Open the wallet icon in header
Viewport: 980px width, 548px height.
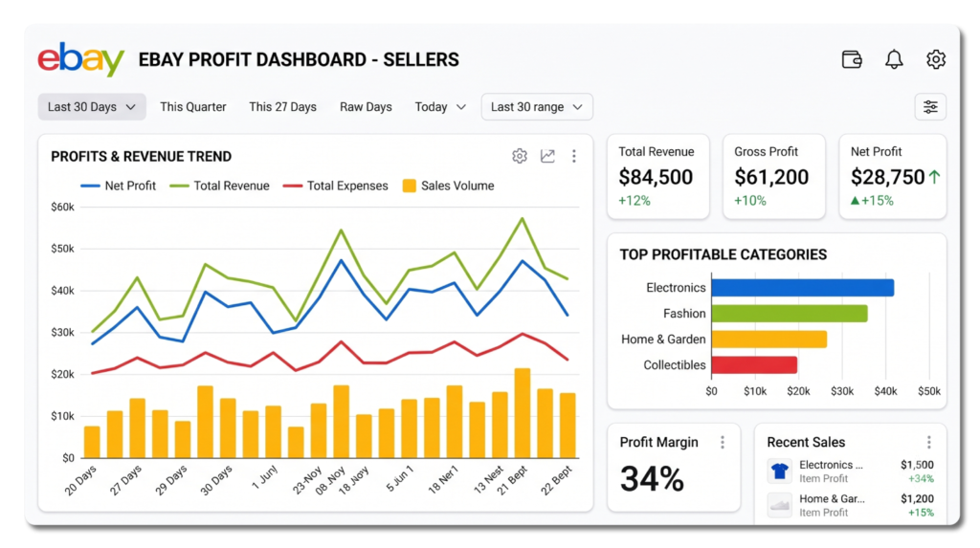point(852,59)
